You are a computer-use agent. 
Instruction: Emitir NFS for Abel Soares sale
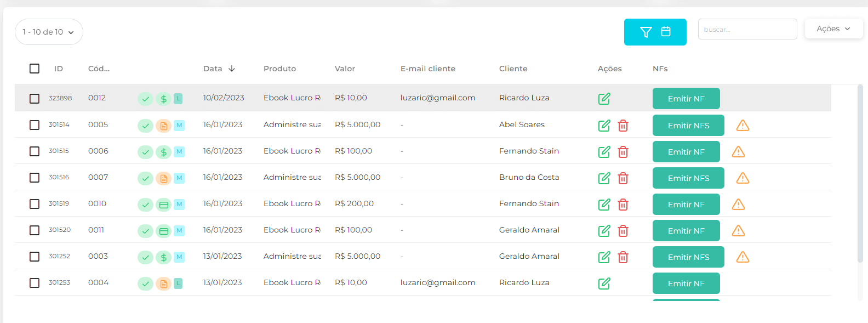[688, 126]
